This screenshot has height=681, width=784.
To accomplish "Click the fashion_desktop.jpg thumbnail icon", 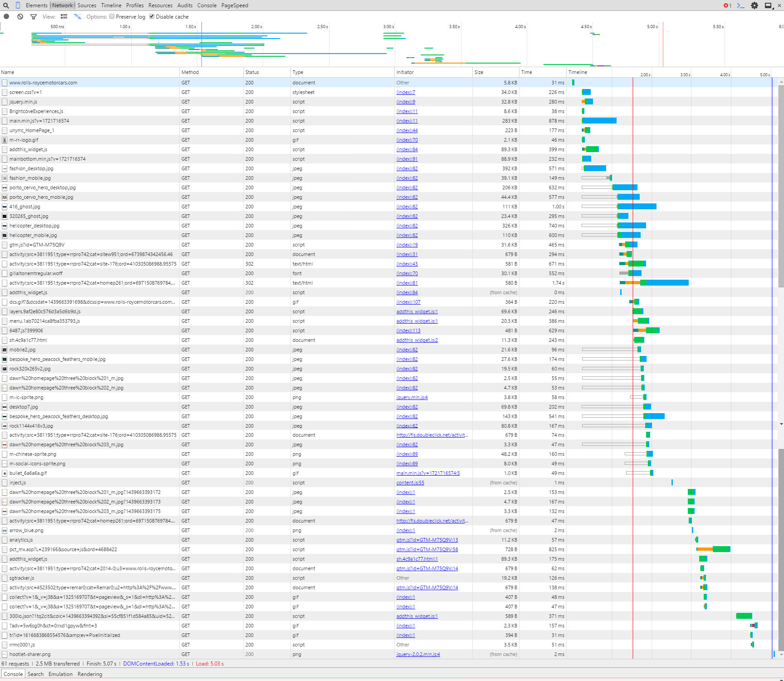I will [5, 168].
